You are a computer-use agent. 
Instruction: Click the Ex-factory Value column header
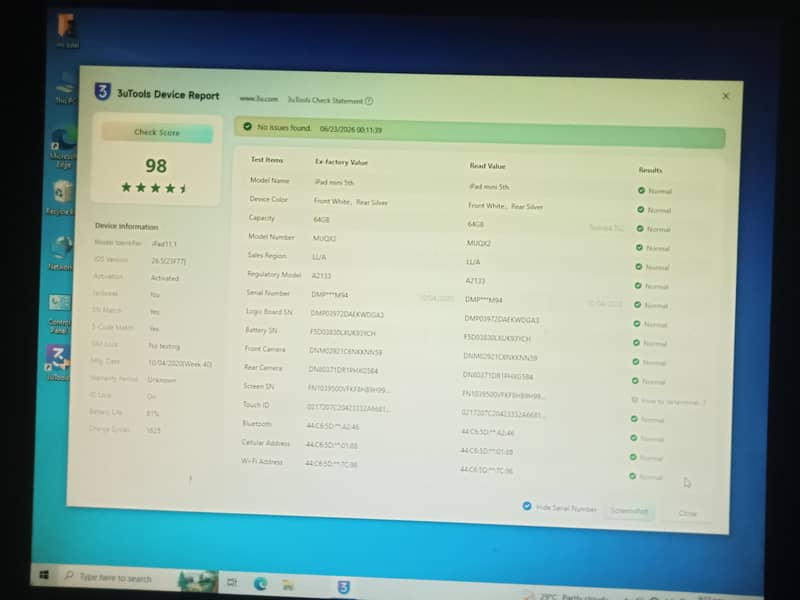point(341,162)
